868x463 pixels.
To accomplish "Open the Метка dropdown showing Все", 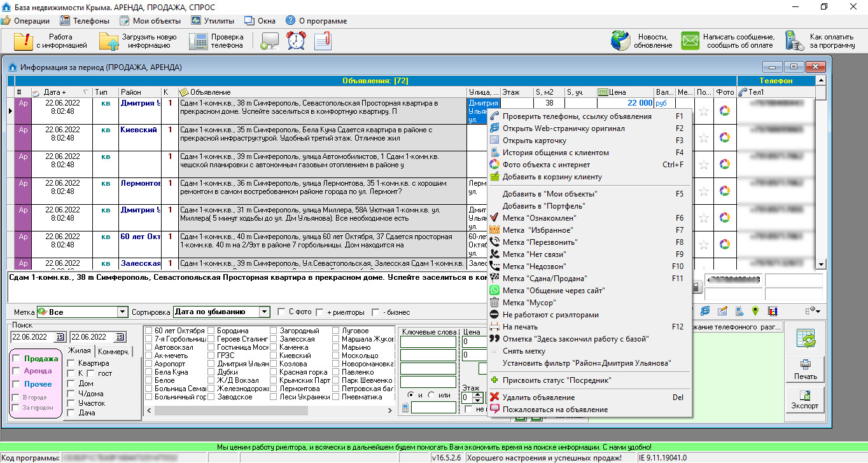I will click(x=123, y=312).
